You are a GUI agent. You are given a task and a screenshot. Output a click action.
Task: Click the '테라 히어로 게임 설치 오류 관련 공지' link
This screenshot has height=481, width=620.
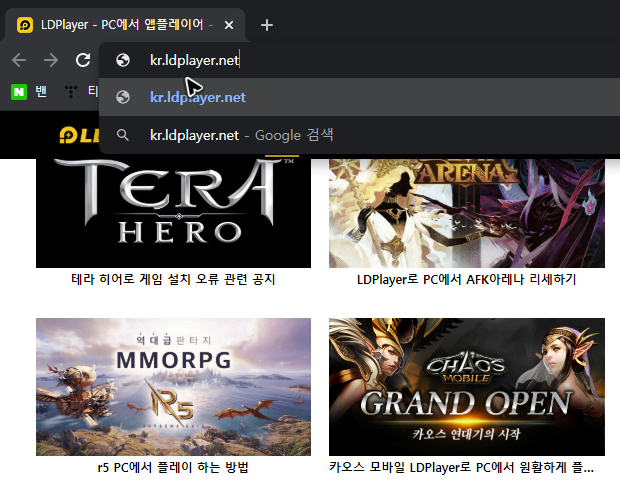pos(173,280)
